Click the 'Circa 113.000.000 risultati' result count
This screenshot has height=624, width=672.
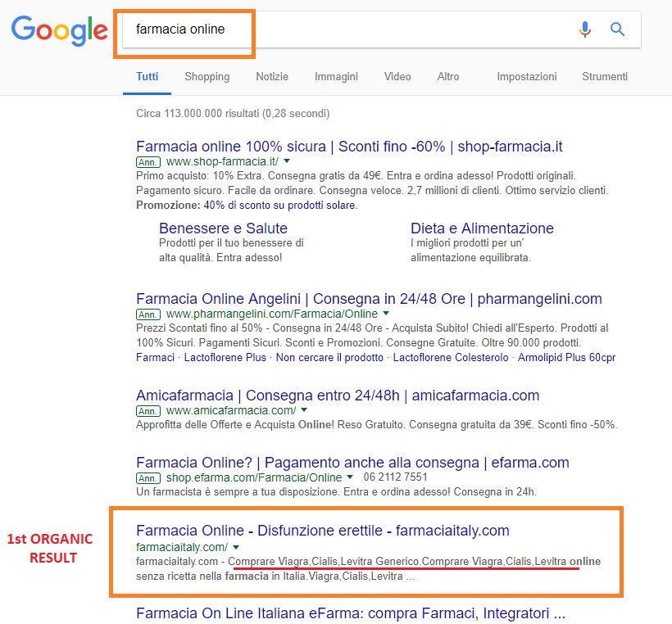click(x=233, y=114)
